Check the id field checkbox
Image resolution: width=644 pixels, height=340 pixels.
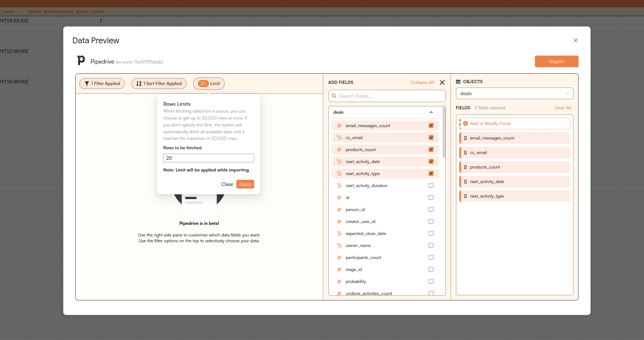(x=431, y=198)
